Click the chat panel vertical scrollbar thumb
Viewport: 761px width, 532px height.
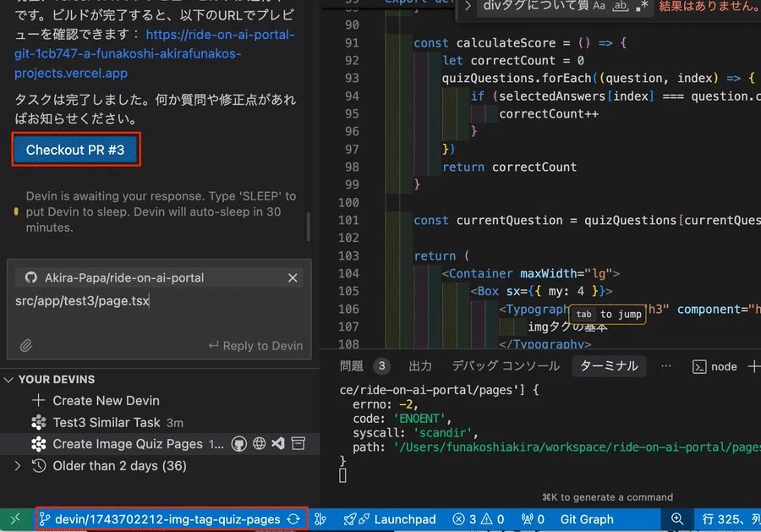click(308, 227)
